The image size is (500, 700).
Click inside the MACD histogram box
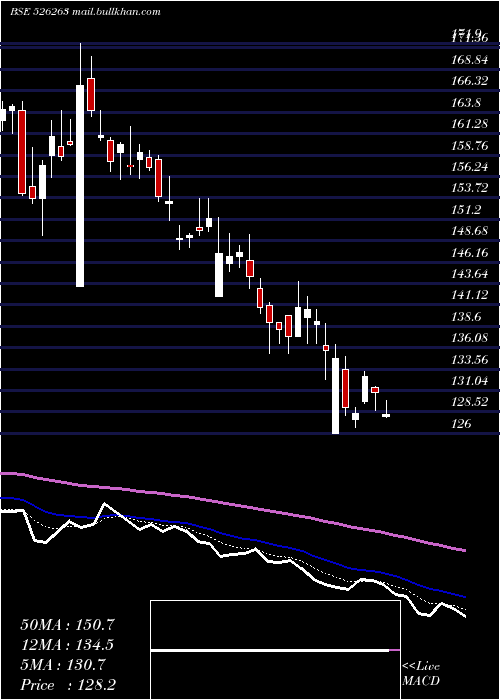click(x=275, y=650)
